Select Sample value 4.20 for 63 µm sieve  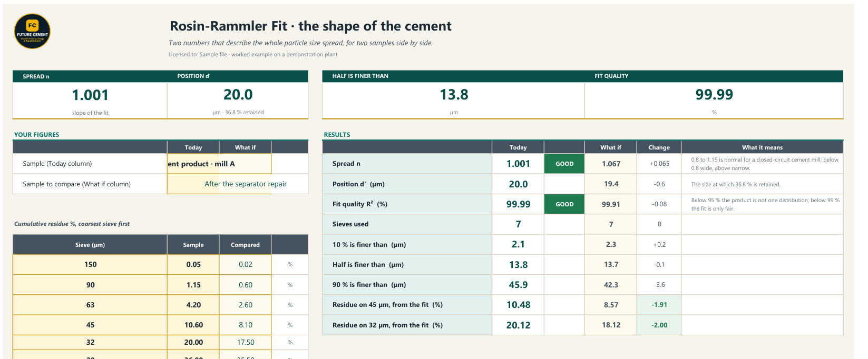(x=193, y=305)
